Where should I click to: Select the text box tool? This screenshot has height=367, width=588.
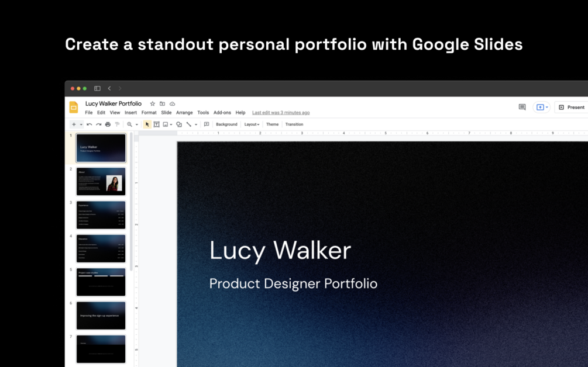[x=156, y=124]
